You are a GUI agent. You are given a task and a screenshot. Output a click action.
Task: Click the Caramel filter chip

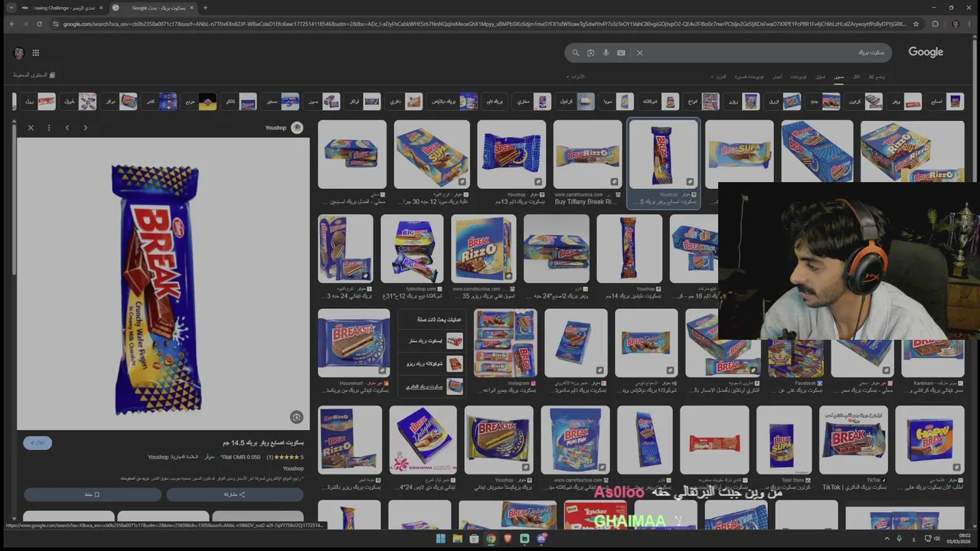(x=575, y=101)
